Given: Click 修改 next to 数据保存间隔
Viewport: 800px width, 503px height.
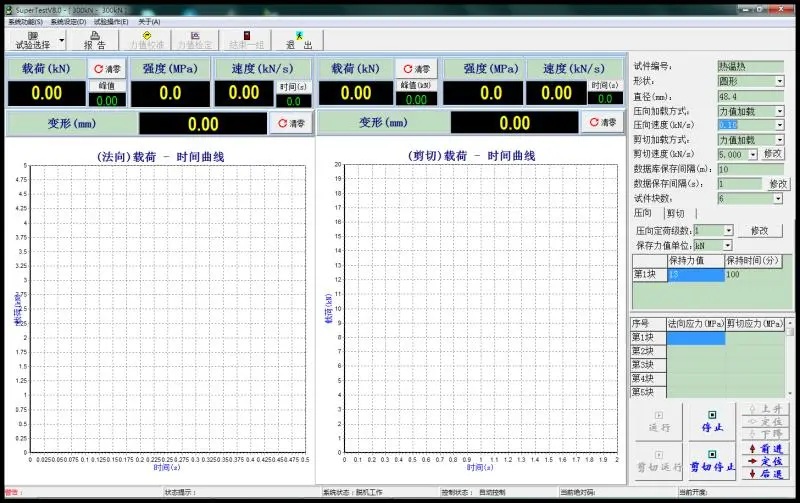Looking at the screenshot, I should pos(778,184).
